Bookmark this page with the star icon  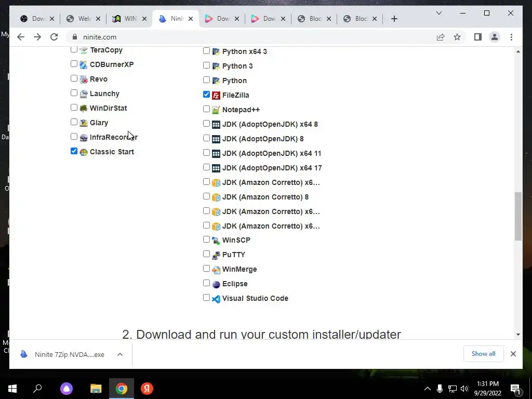[x=457, y=37]
